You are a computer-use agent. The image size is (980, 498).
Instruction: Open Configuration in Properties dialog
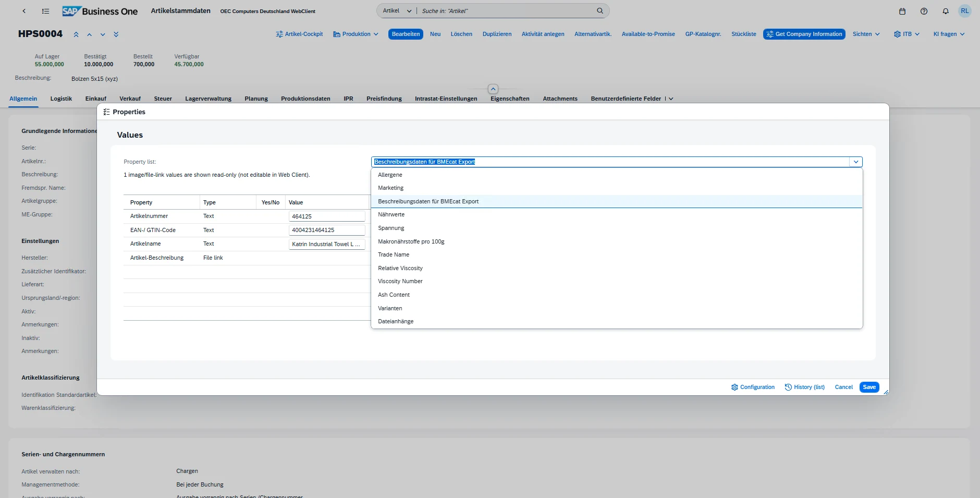[753, 387]
